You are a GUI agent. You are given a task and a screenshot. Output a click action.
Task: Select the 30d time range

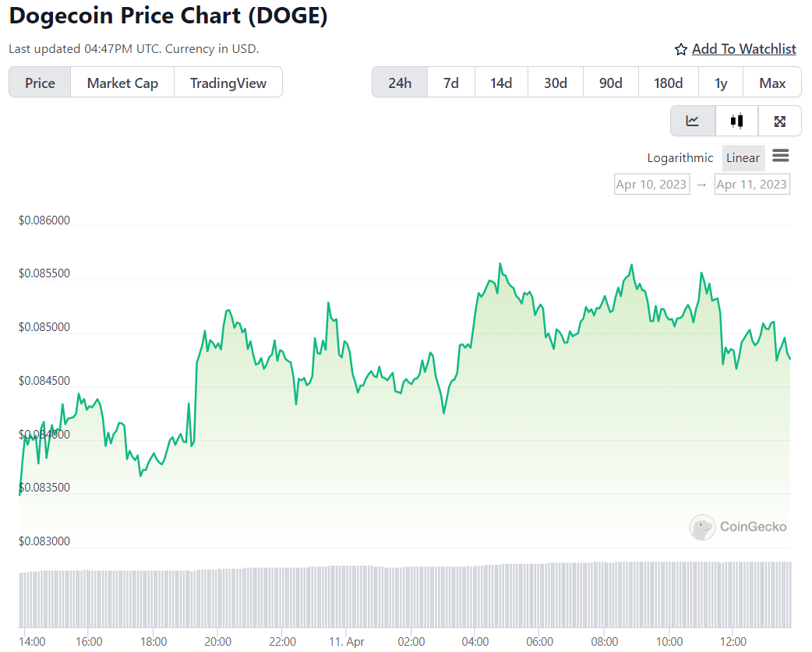coord(556,83)
